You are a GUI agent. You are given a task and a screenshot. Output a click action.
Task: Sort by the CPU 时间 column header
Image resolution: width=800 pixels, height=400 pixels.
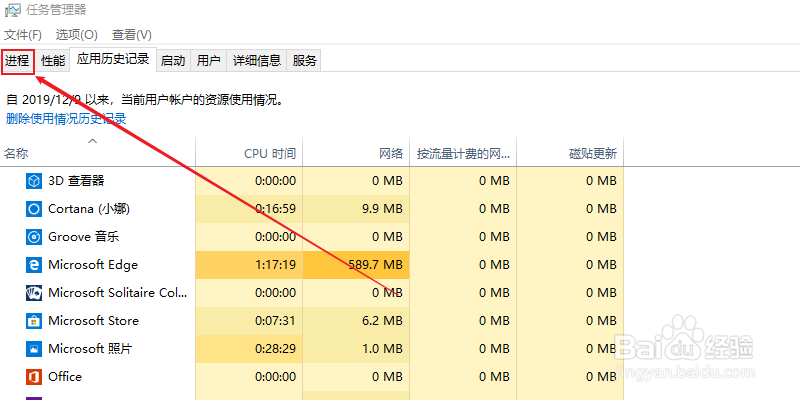(x=249, y=152)
